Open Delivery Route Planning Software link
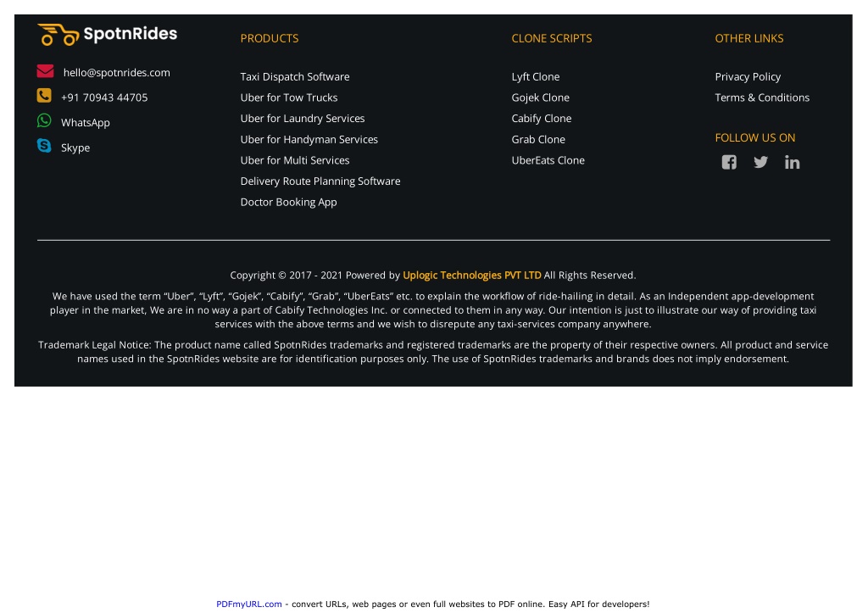Image resolution: width=868 pixels, height=613 pixels. (x=320, y=181)
